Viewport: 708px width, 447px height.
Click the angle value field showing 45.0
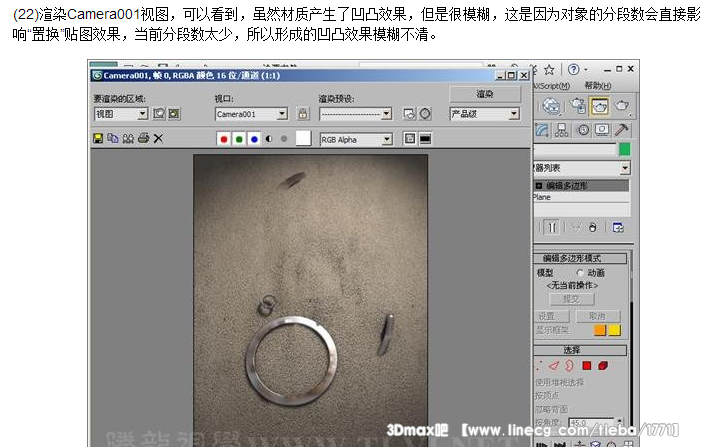pyautogui.click(x=592, y=423)
